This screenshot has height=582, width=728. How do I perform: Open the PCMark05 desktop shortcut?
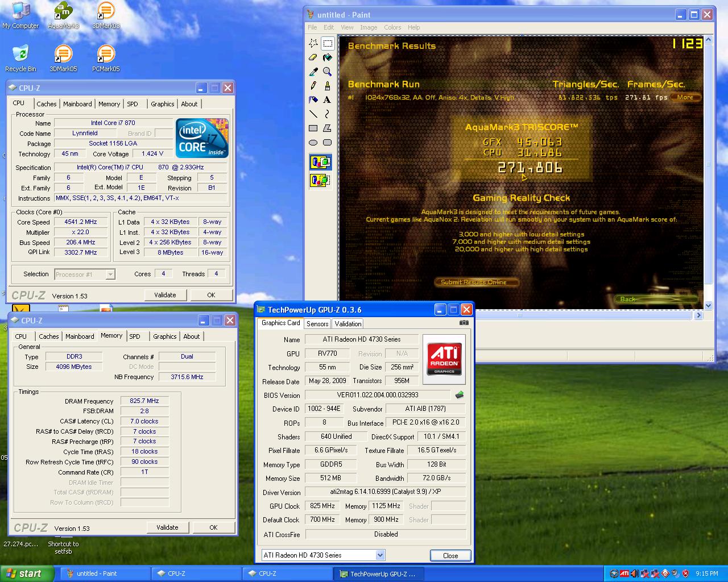[106, 59]
